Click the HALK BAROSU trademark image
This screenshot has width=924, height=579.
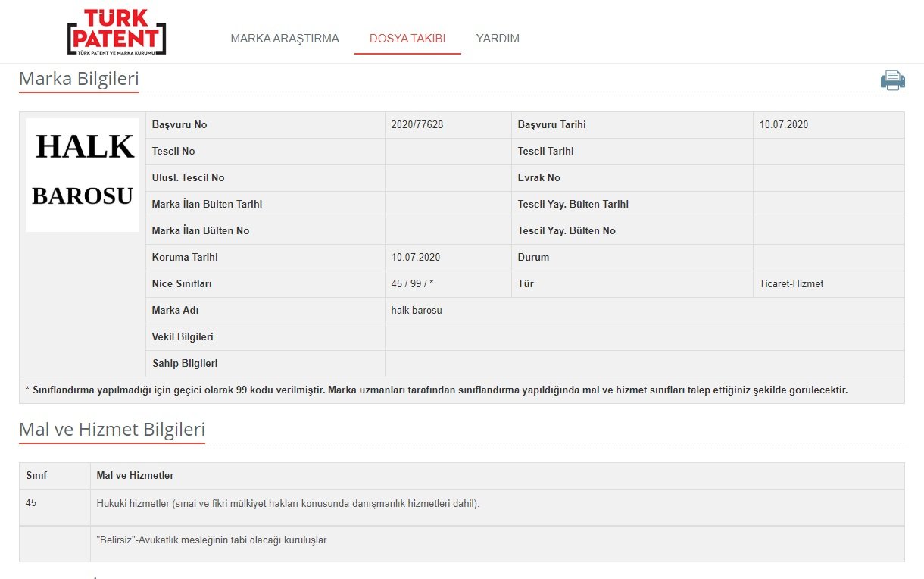pyautogui.click(x=83, y=174)
